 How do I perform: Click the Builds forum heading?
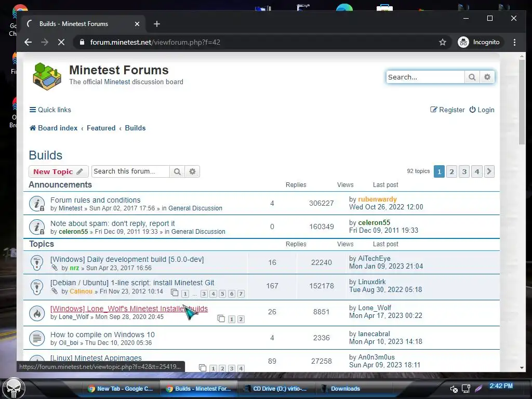46,155
